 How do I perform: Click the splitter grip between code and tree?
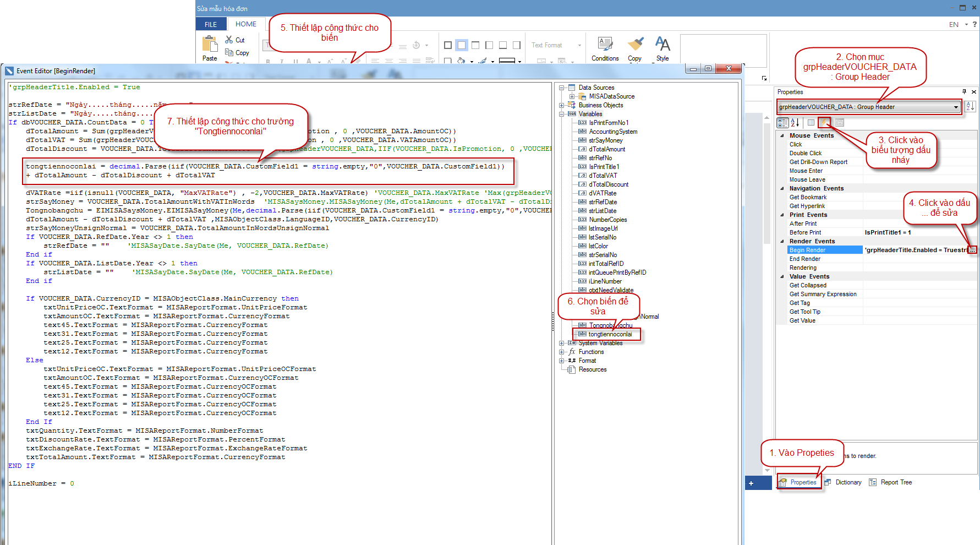click(x=553, y=321)
